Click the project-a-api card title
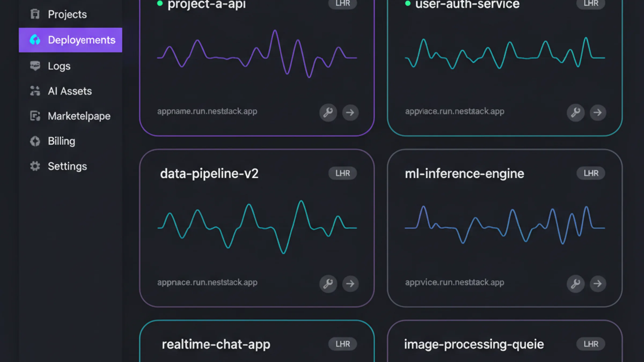644x362 pixels. coord(207,5)
